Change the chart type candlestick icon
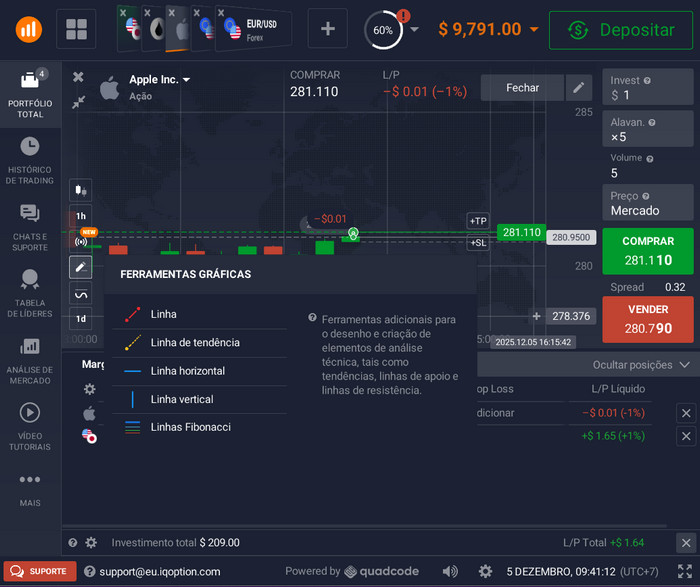700x587 pixels. (81, 190)
